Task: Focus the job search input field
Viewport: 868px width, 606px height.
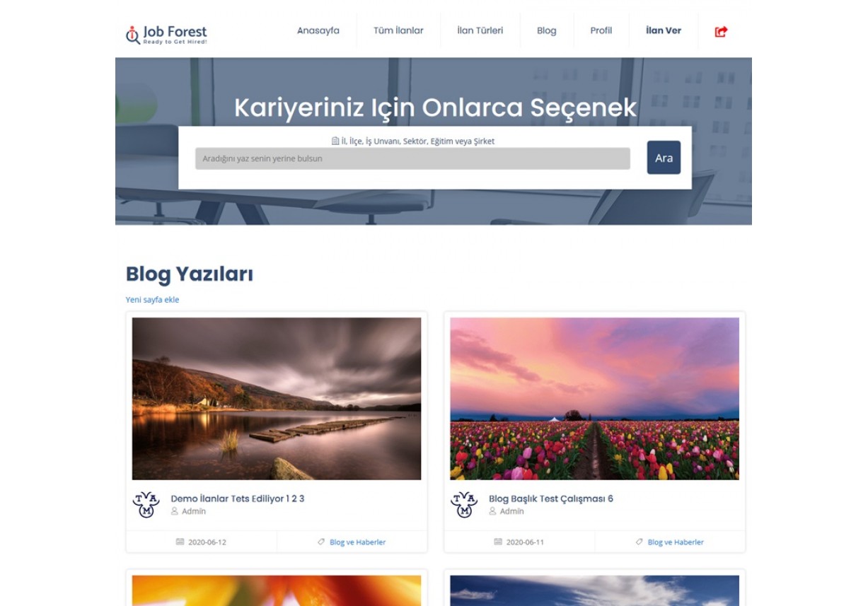Action: (412, 158)
